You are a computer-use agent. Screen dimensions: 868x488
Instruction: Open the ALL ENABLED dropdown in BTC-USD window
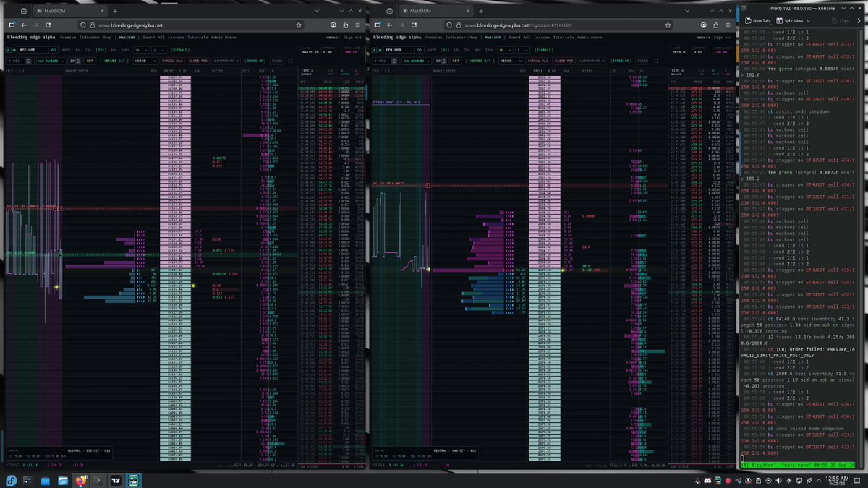(49, 61)
